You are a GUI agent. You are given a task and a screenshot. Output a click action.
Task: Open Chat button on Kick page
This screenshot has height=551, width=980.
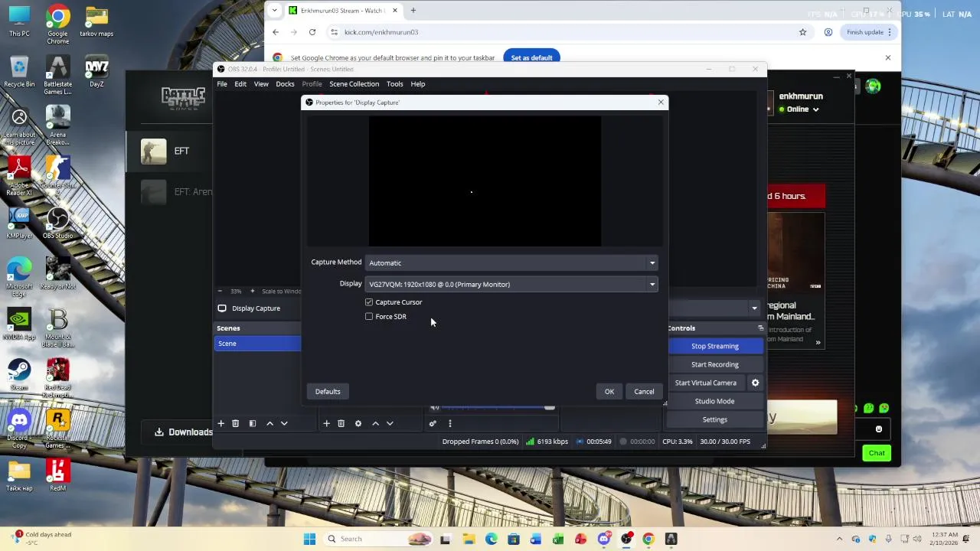(x=877, y=453)
